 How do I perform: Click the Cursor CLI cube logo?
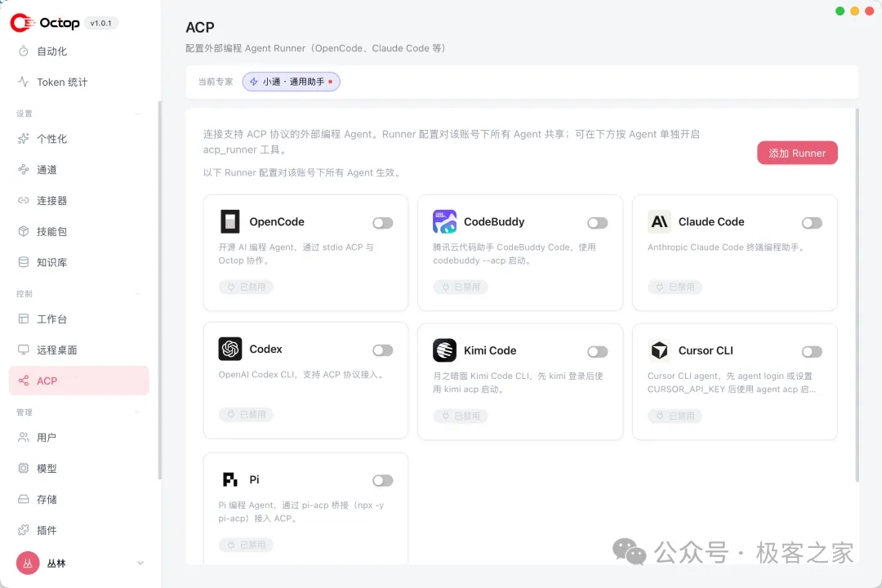coord(659,350)
